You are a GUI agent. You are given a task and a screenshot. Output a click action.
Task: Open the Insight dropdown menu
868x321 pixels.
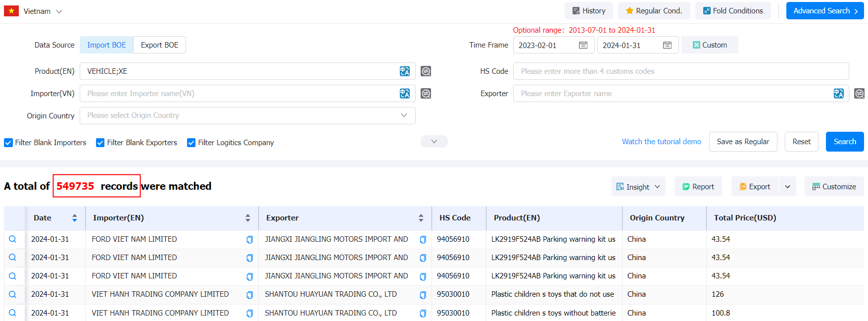(x=638, y=187)
